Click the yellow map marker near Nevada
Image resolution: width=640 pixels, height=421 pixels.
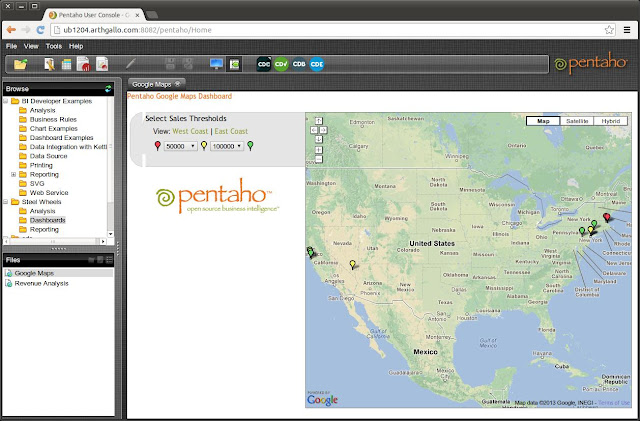(353, 265)
